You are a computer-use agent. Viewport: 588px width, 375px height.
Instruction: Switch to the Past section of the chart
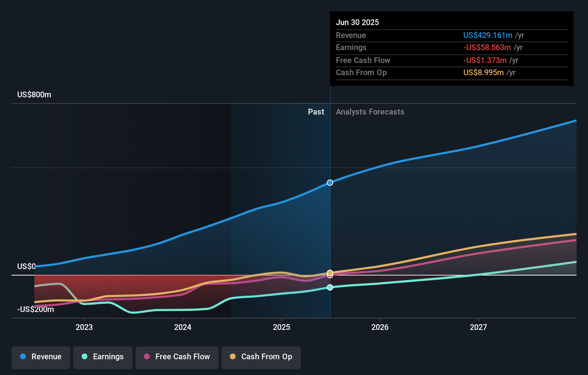point(316,112)
